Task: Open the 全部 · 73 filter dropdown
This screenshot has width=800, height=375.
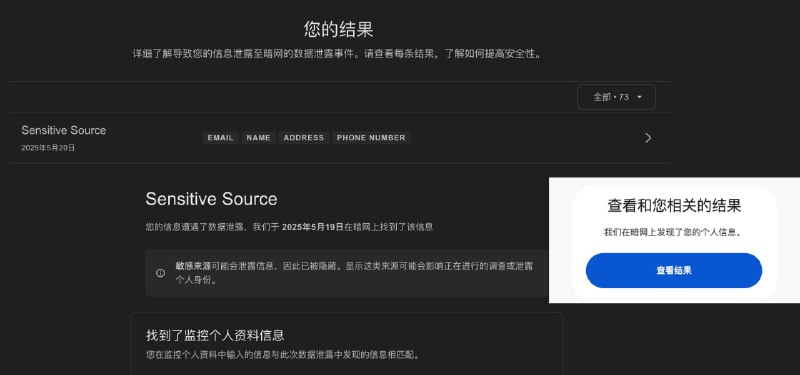Action: click(x=616, y=97)
